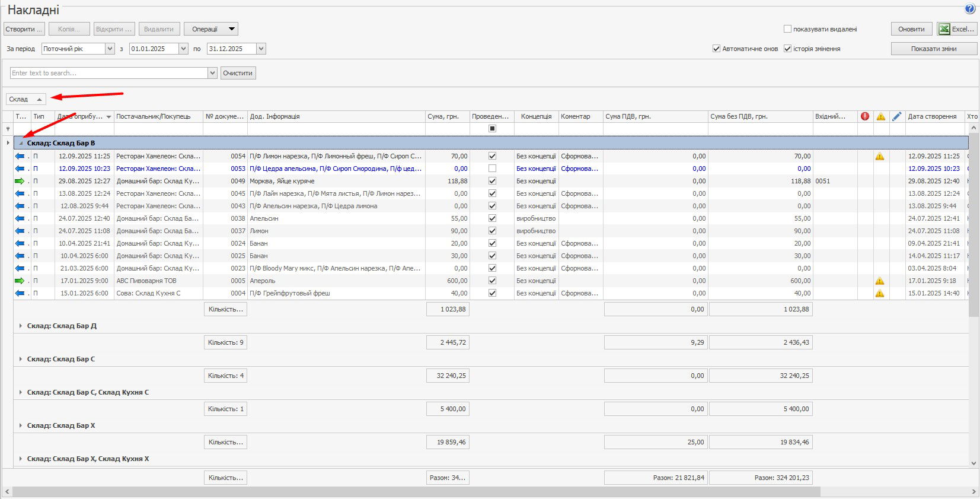
Task: Toggle the 'Автоматичне онов' checkbox
Action: (716, 49)
